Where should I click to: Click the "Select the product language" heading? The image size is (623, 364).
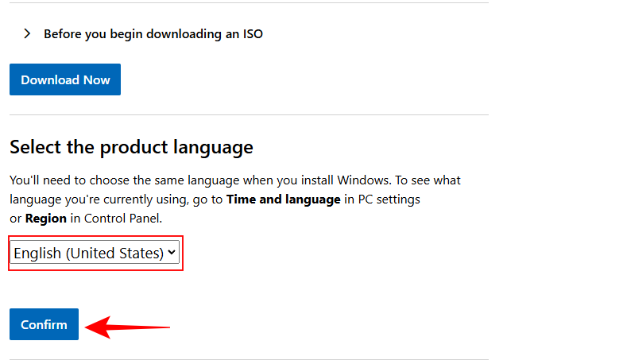(131, 147)
